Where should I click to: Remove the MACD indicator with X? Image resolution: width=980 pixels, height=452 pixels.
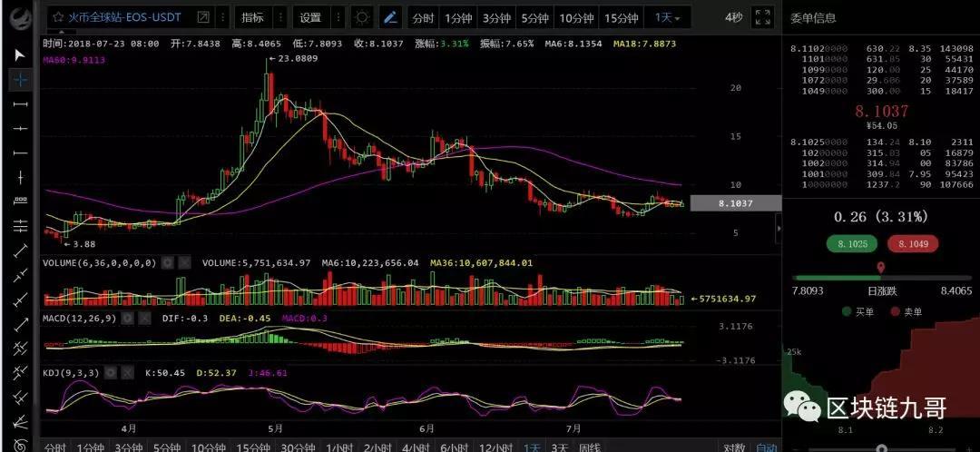pos(145,319)
